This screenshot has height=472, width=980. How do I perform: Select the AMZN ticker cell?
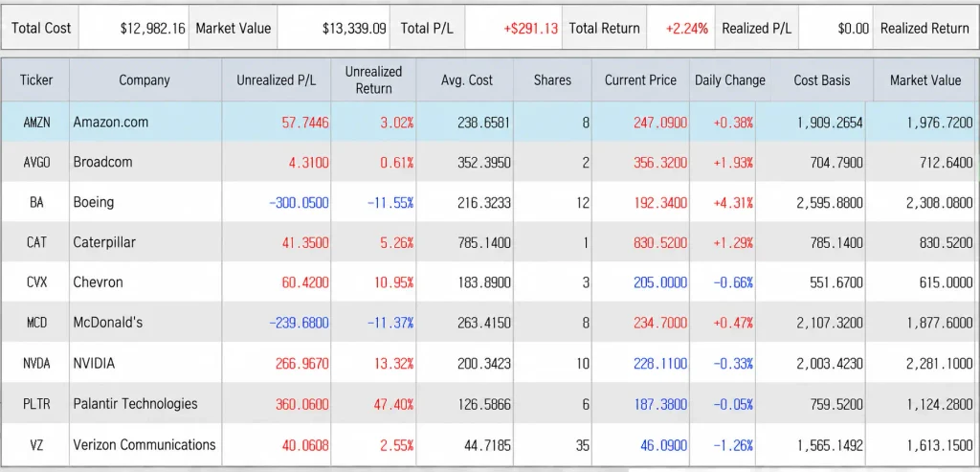click(36, 122)
